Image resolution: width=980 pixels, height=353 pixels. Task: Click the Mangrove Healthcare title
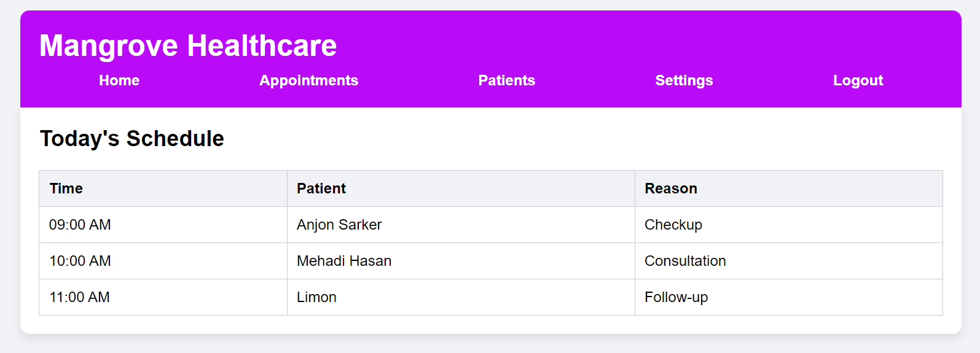188,45
